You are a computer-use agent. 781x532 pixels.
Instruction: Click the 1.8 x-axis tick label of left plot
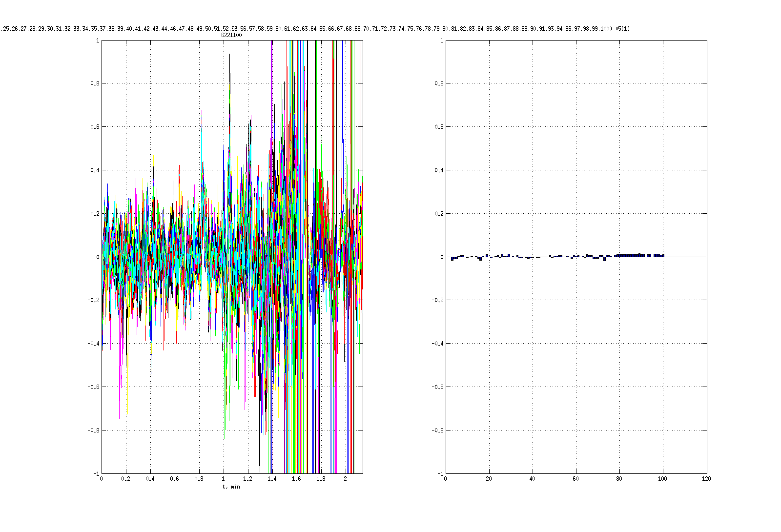321,479
